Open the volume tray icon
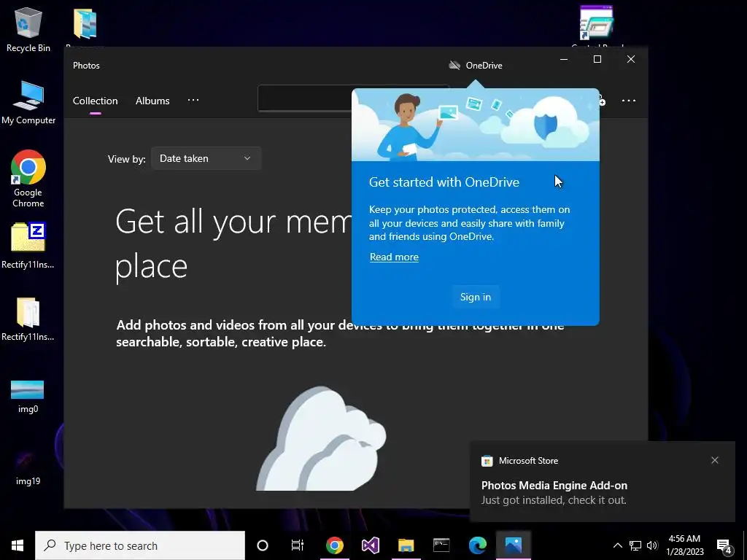The width and height of the screenshot is (747, 560). [x=652, y=545]
